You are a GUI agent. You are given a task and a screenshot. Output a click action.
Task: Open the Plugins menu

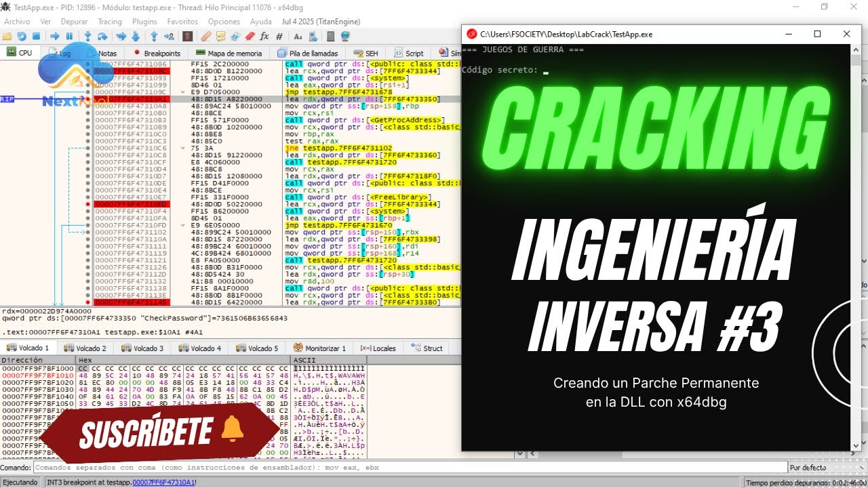[144, 22]
